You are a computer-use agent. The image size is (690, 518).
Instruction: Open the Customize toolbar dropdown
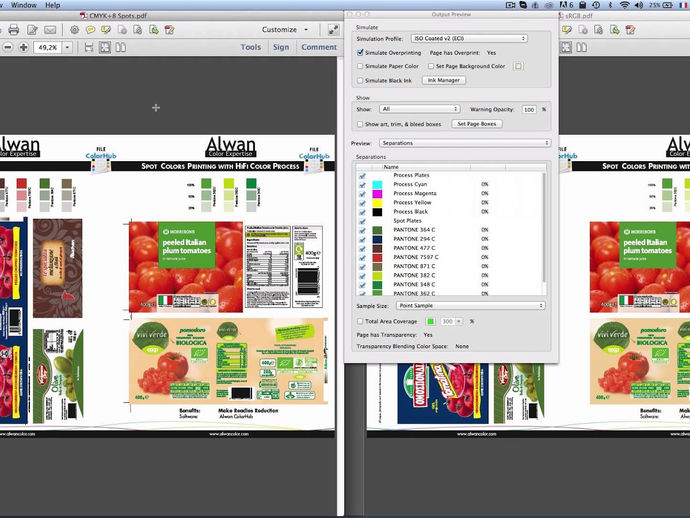[x=285, y=29]
